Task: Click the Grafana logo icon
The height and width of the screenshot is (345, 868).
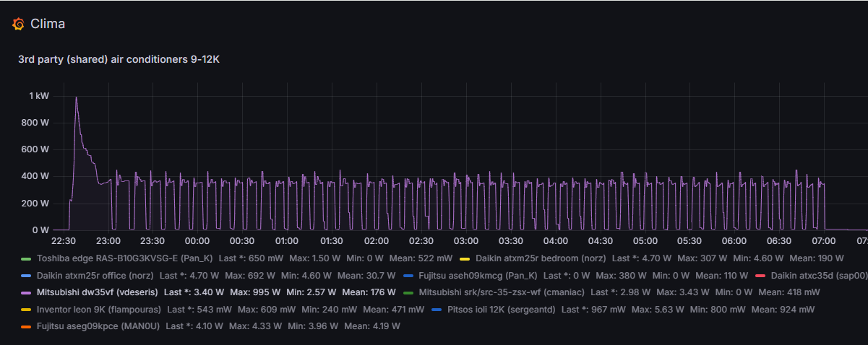Action: (x=19, y=24)
